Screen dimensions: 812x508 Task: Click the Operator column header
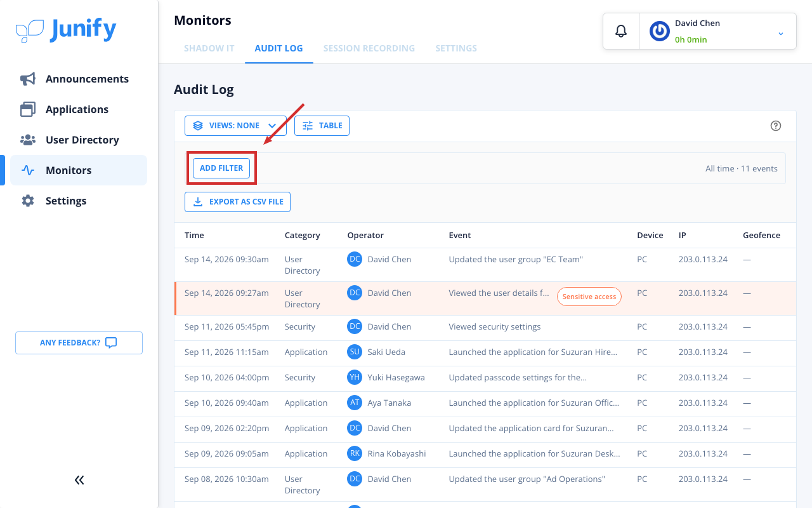point(365,236)
